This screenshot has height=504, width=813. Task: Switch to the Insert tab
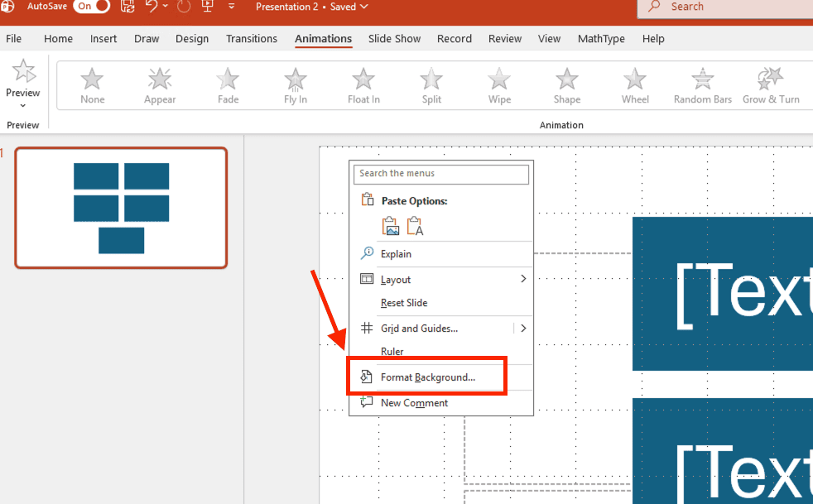coord(103,39)
